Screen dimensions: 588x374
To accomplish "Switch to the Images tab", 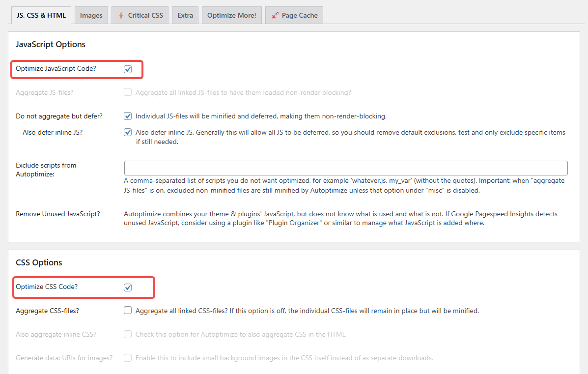I will (x=91, y=15).
